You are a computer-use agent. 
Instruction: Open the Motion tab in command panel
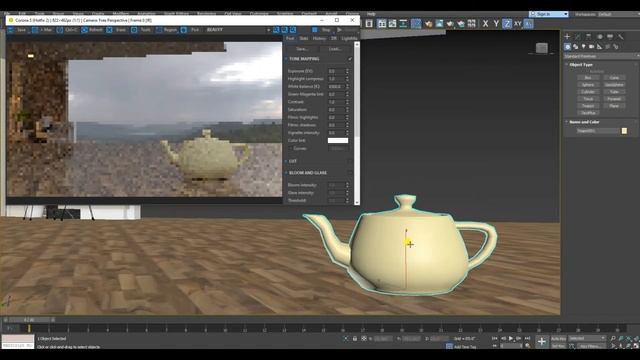click(599, 37)
